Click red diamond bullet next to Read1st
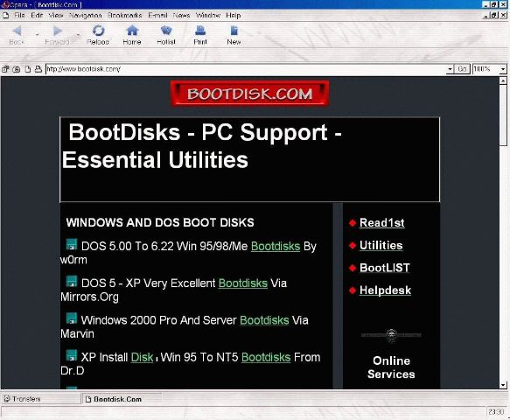This screenshot has width=510, height=420. click(353, 223)
